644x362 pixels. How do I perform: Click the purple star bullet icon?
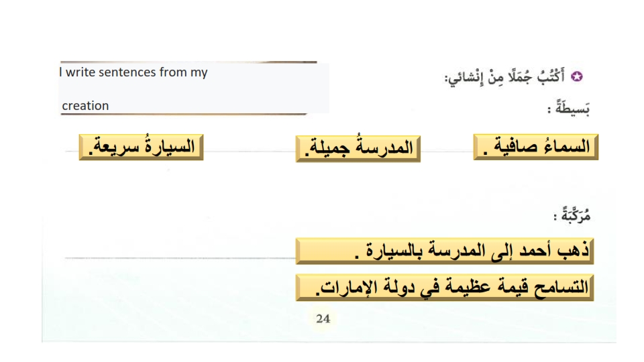tap(577, 76)
